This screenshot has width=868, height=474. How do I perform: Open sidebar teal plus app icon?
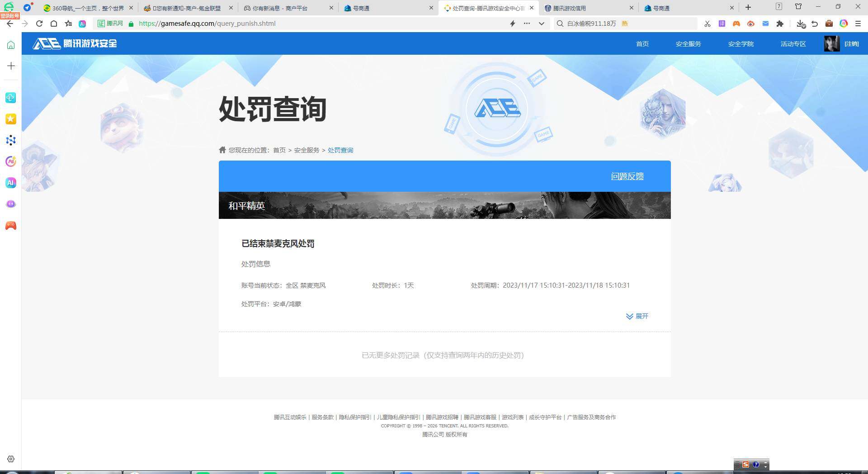[11, 98]
